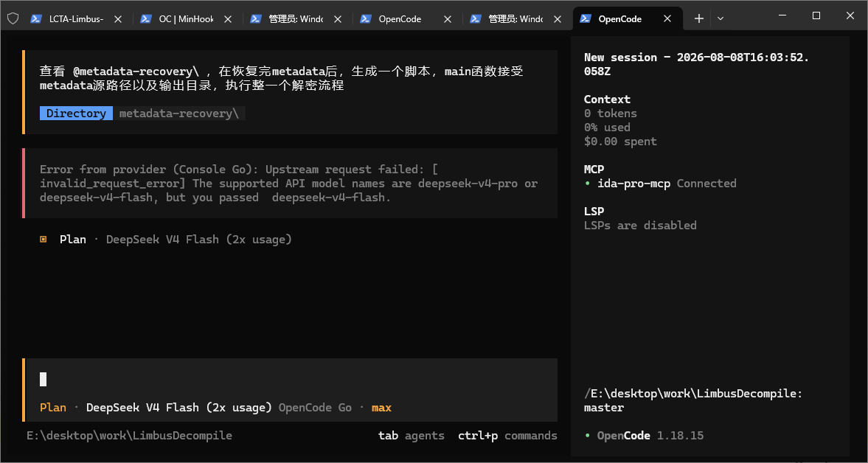Click the PowerShell icon on OC | MinHook tab
The width and height of the screenshot is (868, 463).
click(146, 19)
